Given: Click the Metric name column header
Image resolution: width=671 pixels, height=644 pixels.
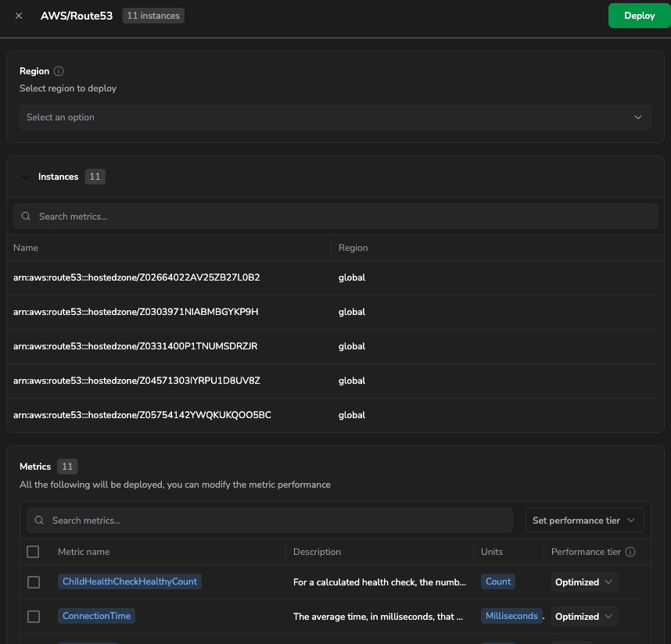Looking at the screenshot, I should point(84,552).
